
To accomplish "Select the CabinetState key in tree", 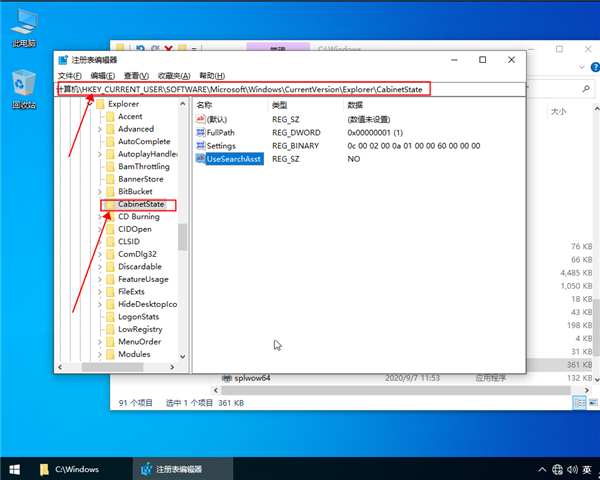I will tap(140, 204).
